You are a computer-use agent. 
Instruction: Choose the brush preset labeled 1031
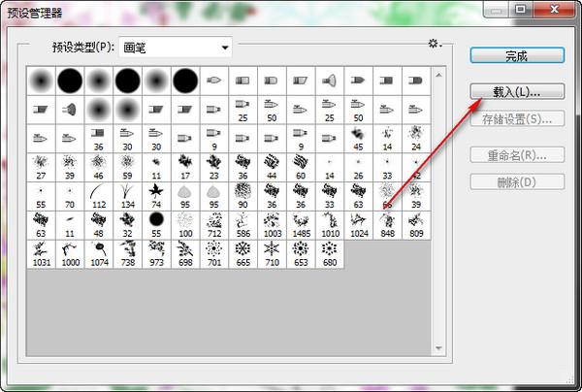click(41, 252)
